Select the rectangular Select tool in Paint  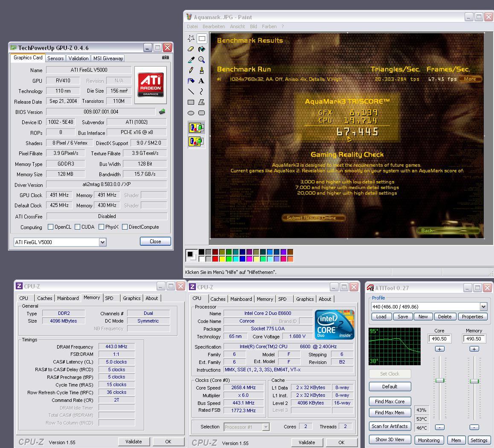(202, 38)
